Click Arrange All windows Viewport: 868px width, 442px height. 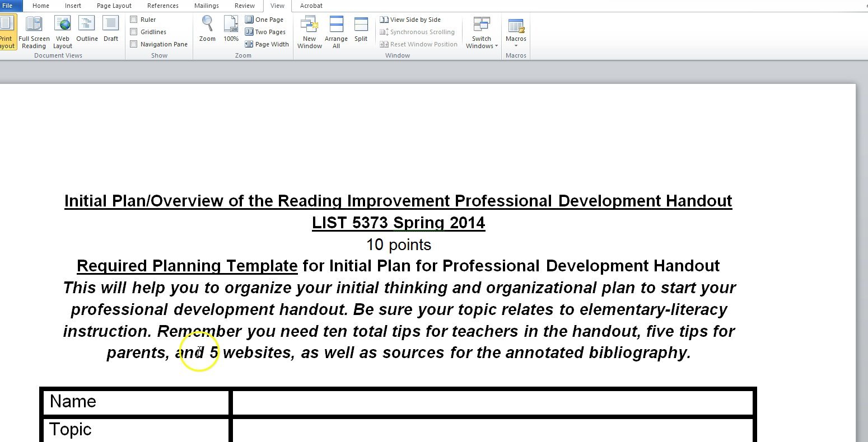pyautogui.click(x=336, y=31)
